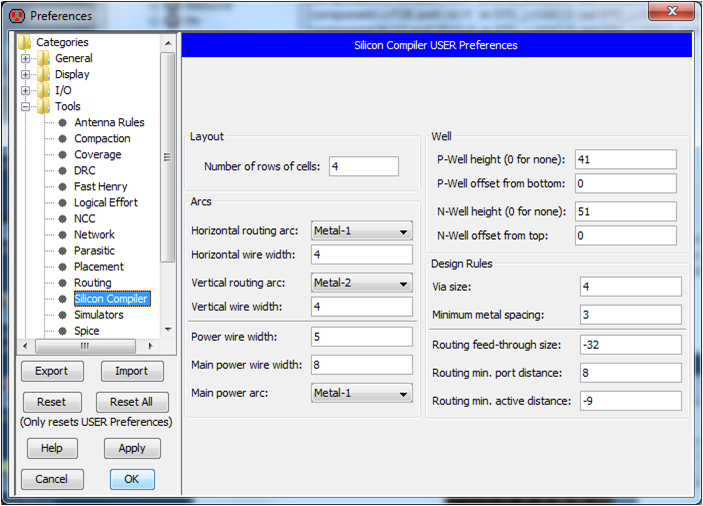Open the Horizontal routing arc dropdown
703x506 pixels.
pyautogui.click(x=362, y=231)
